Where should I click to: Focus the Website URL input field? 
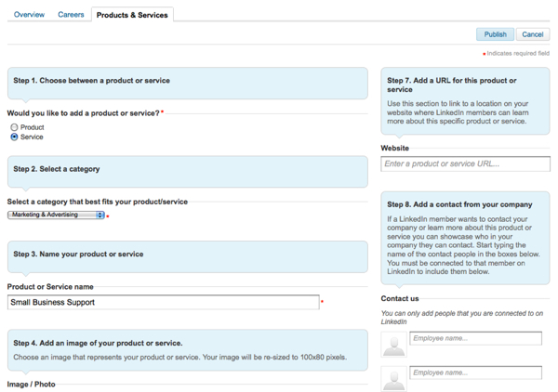pos(465,164)
